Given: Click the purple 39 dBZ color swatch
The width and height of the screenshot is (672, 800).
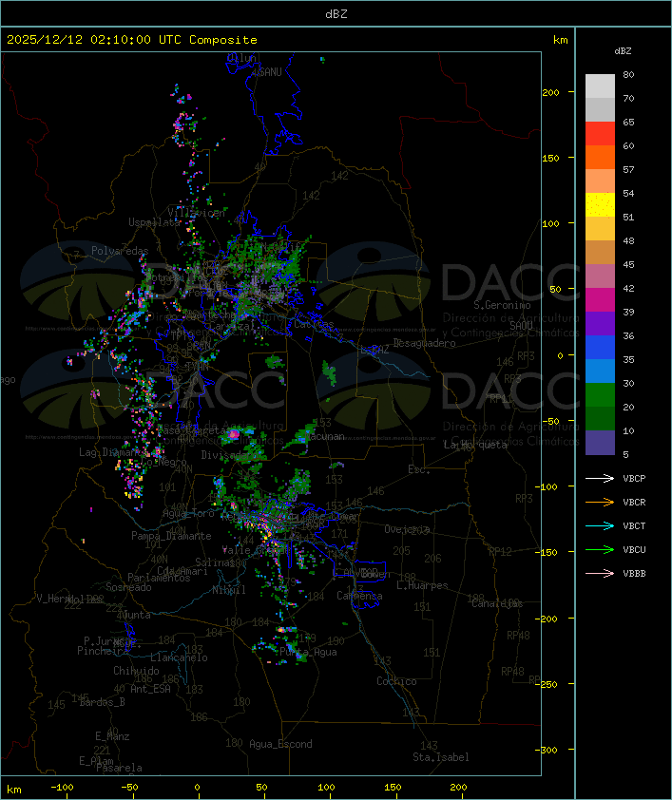Looking at the screenshot, I should (x=600, y=323).
